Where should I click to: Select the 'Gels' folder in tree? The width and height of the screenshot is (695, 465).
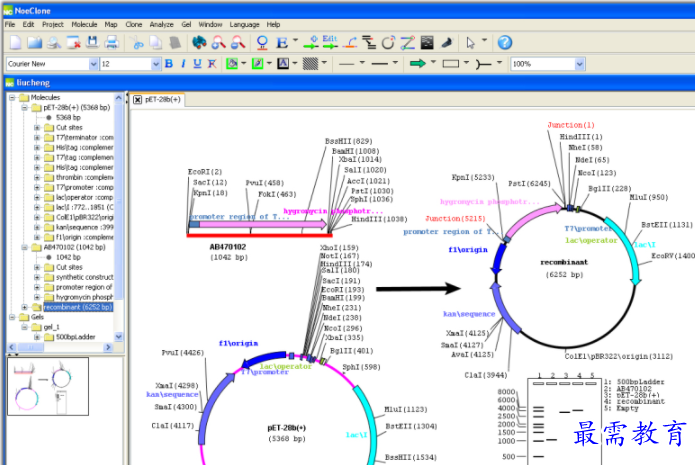[37, 317]
